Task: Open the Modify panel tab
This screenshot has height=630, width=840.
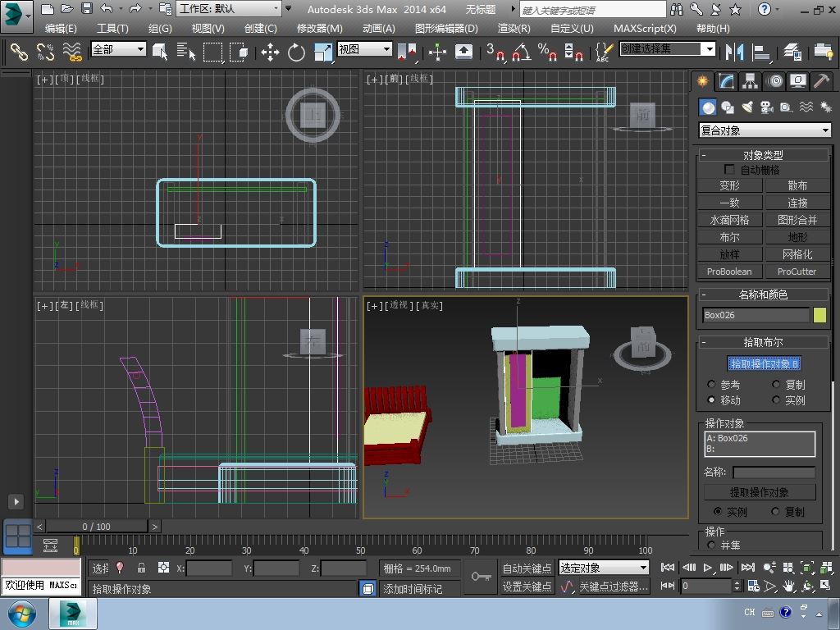Action: [726, 81]
